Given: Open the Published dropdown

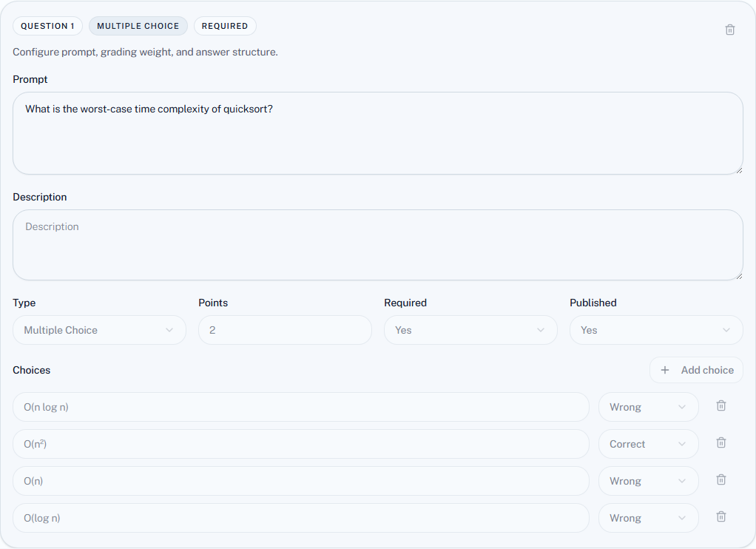Looking at the screenshot, I should [x=656, y=330].
